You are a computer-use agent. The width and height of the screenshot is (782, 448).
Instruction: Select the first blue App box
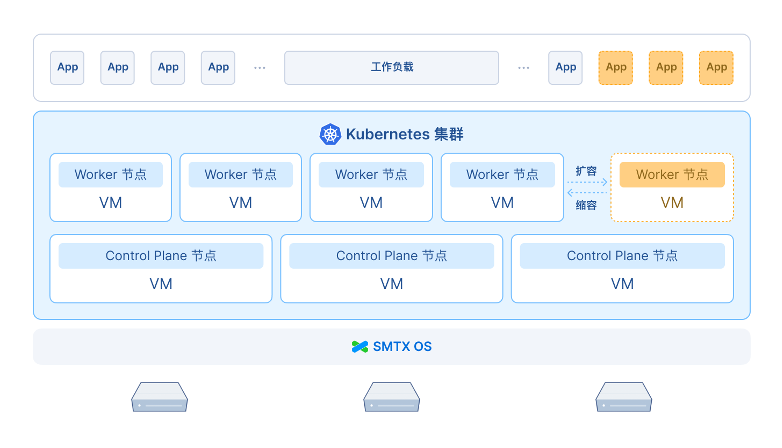pyautogui.click(x=67, y=67)
